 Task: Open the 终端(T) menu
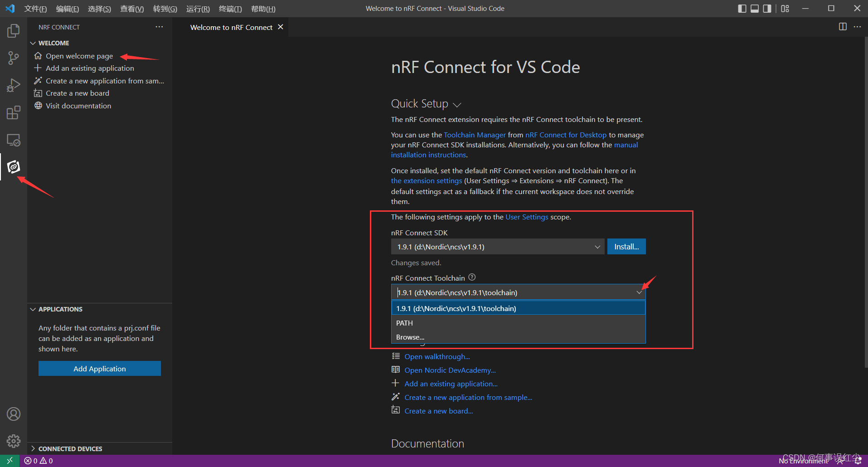coord(230,9)
